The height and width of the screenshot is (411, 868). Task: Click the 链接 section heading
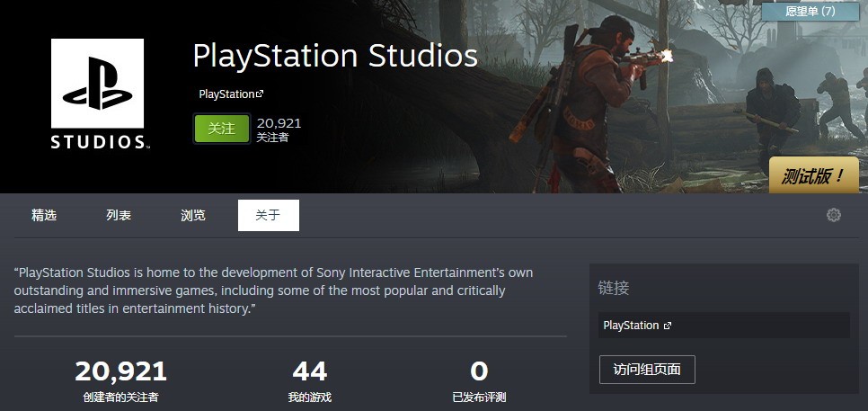(614, 289)
